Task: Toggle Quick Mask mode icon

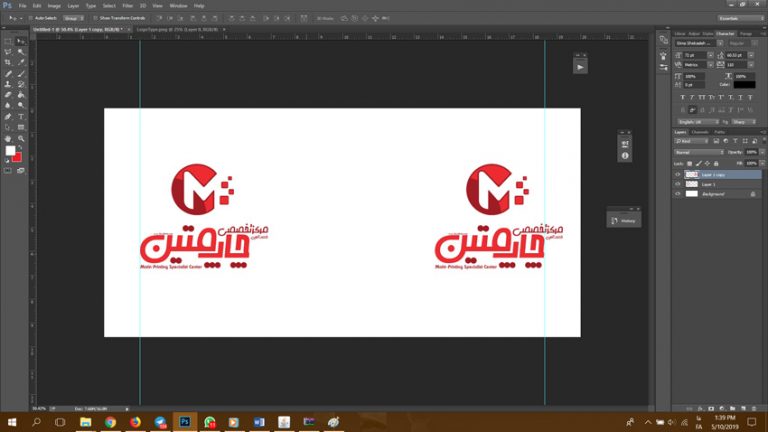Action: click(8, 171)
